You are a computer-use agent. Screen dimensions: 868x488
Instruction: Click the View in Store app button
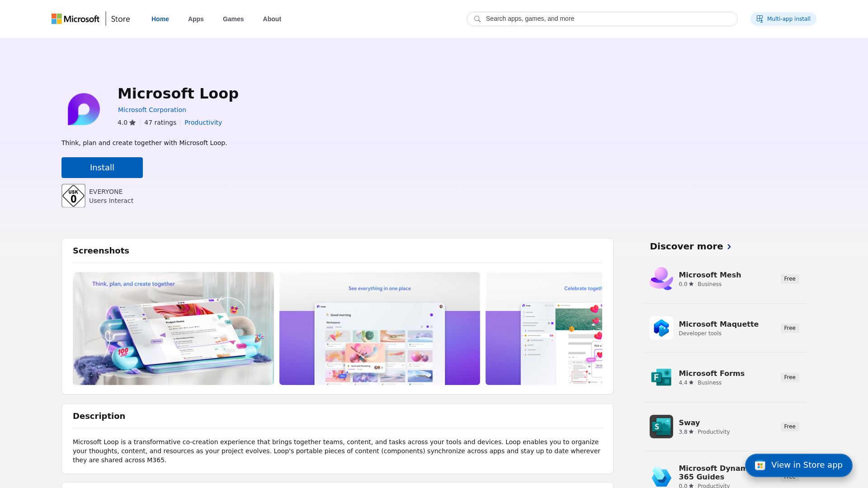click(x=798, y=465)
